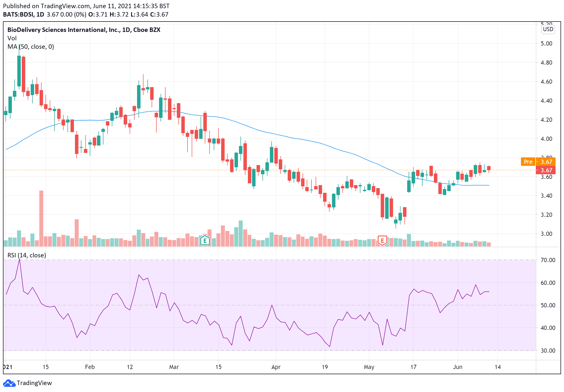Image resolution: width=564 pixels, height=392 pixels.
Task: Click the L:3.64 low value in header
Action: click(x=139, y=14)
